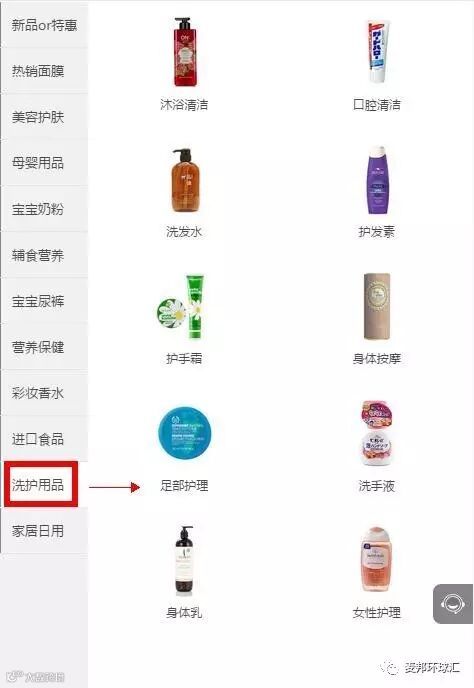Viewport: 474px width, 688px height.
Task: Open the 口腔清洁 toothpaste image
Action: click(x=377, y=51)
